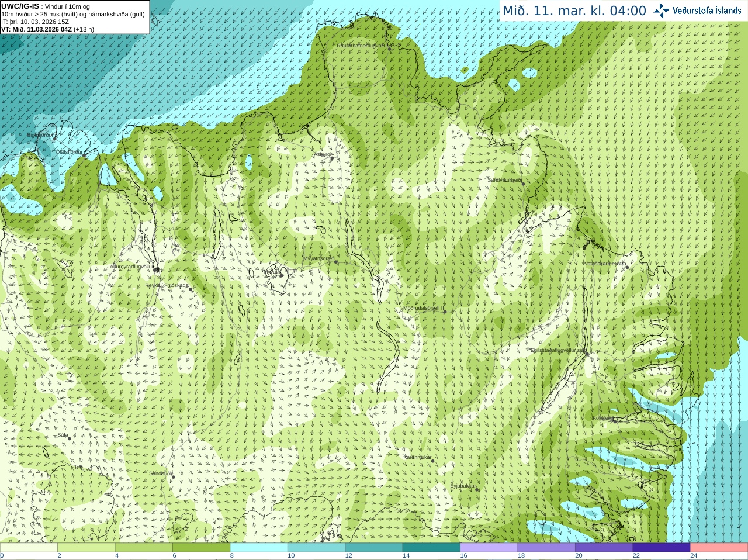Click the 'VT: Mið. 11.03.2026 04Z' valid time
The width and height of the screenshot is (748, 560).
36,29
